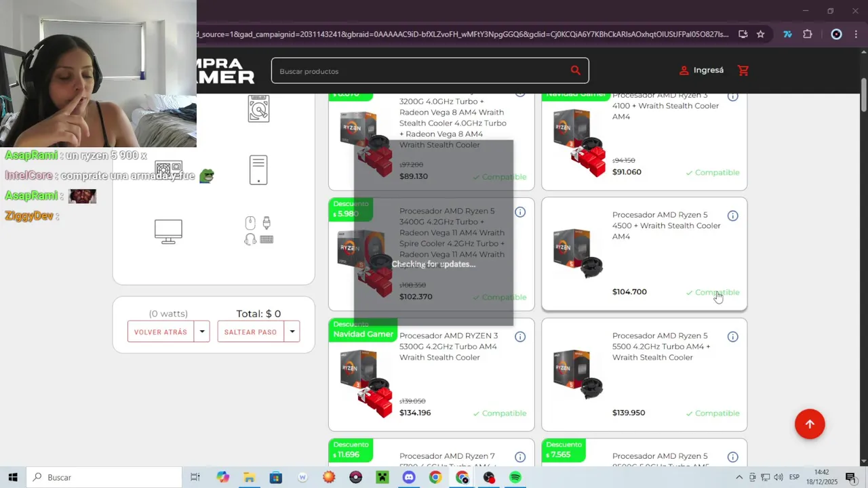Click the $104.700 price
Screen dimensions: 868x488
[629, 292]
